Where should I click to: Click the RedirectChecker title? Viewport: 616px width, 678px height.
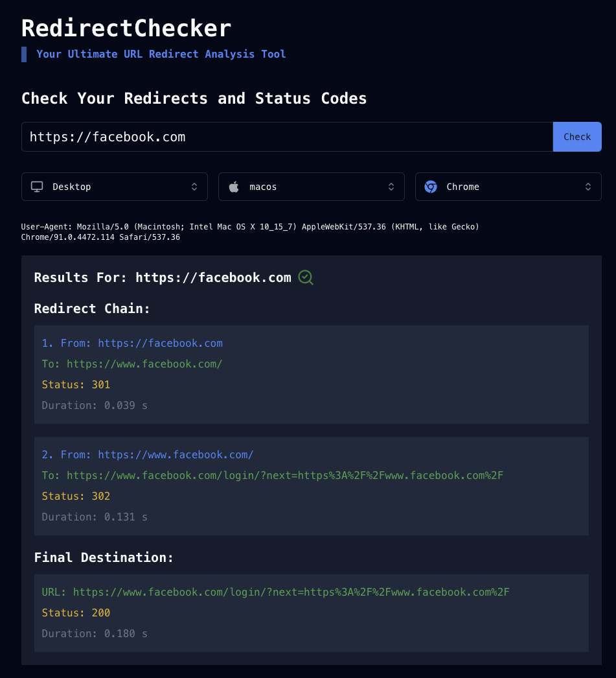(126, 28)
